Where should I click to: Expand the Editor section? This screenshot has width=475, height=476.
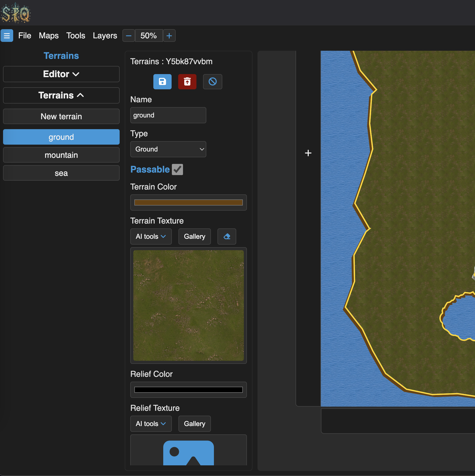click(61, 74)
